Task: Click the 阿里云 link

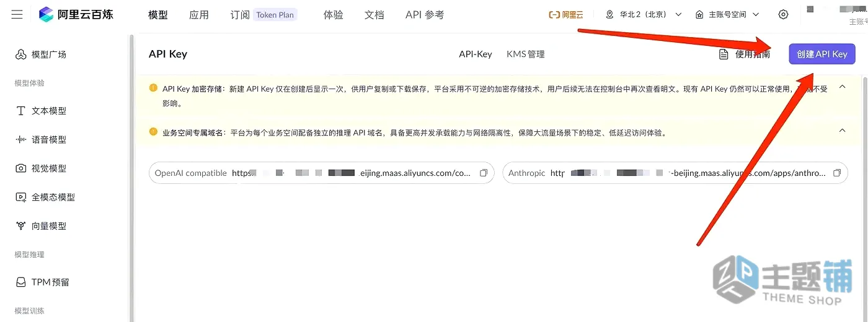Action: [566, 14]
